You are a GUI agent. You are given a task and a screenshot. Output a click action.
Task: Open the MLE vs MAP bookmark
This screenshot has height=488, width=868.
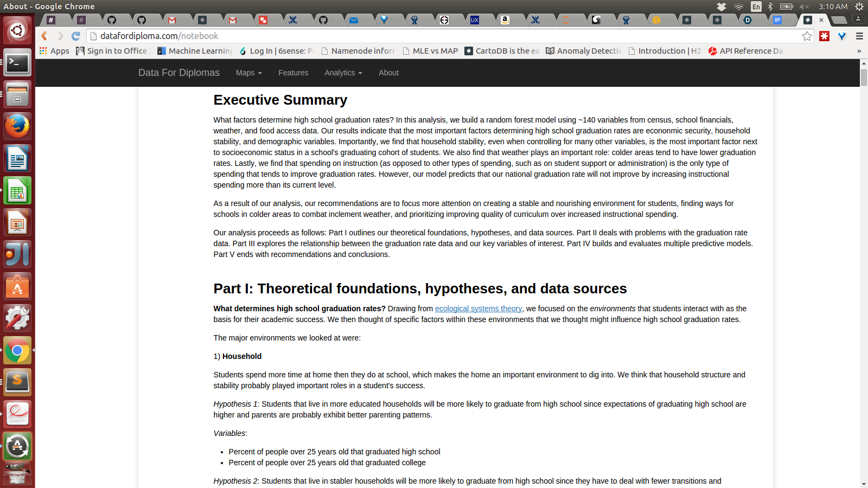point(431,51)
